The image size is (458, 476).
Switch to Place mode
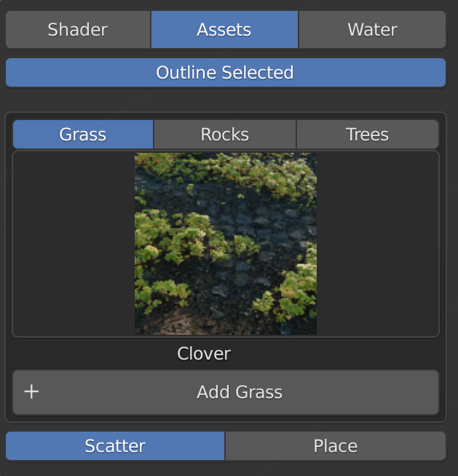pyautogui.click(x=335, y=446)
